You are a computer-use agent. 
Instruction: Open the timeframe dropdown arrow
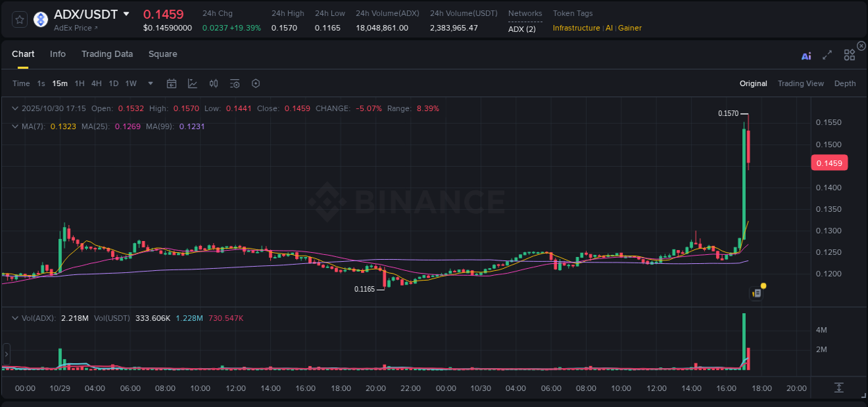(150, 83)
